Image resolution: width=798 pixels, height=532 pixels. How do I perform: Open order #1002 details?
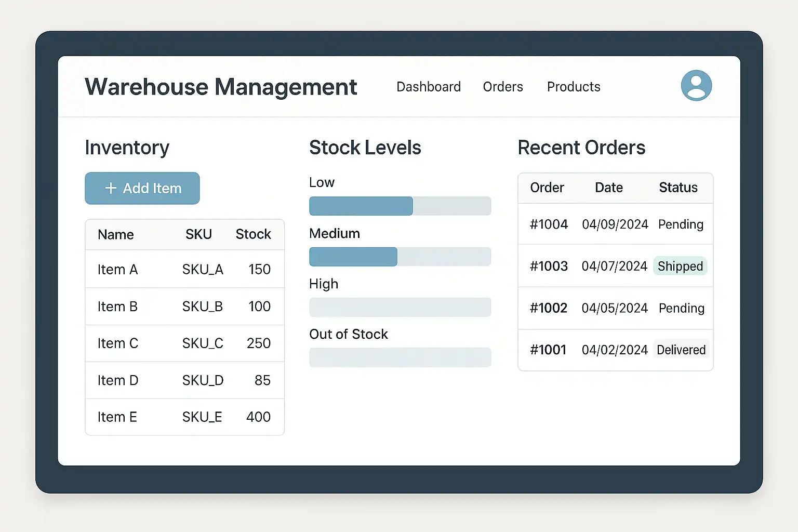tap(549, 308)
